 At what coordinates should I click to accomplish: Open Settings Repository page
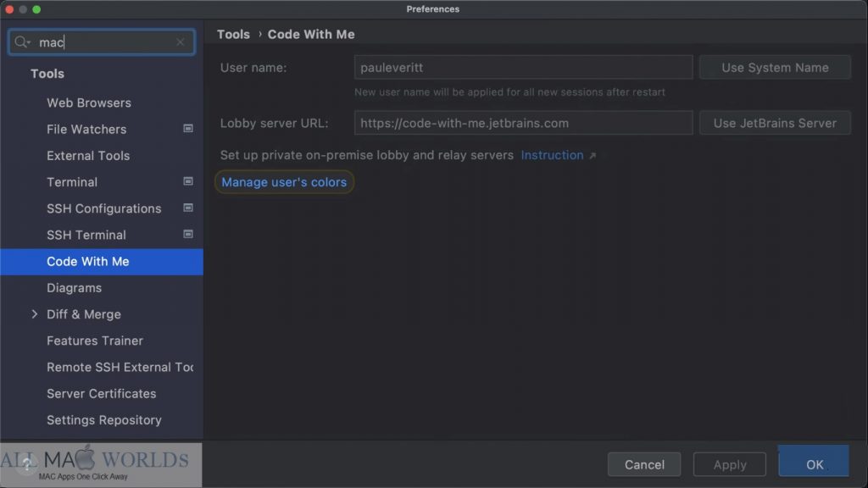pos(104,420)
